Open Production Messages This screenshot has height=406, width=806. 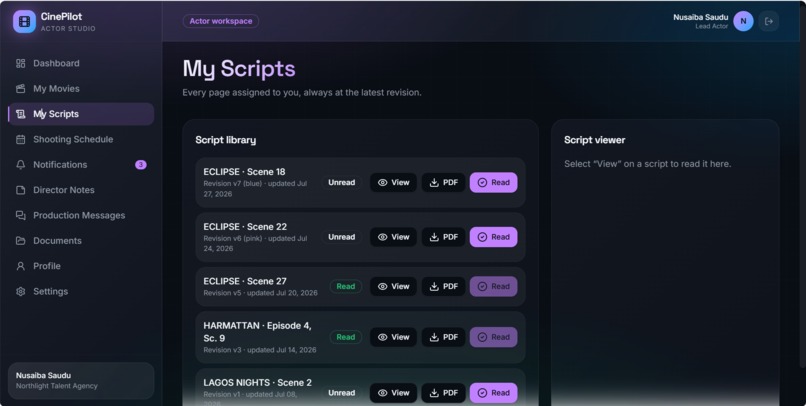[81, 215]
